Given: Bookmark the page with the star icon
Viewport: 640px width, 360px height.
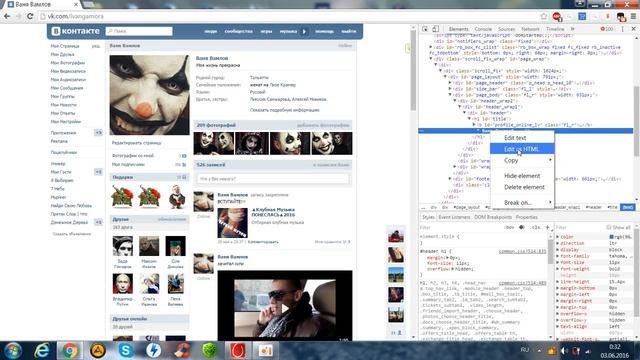Looking at the screenshot, I should [x=544, y=16].
